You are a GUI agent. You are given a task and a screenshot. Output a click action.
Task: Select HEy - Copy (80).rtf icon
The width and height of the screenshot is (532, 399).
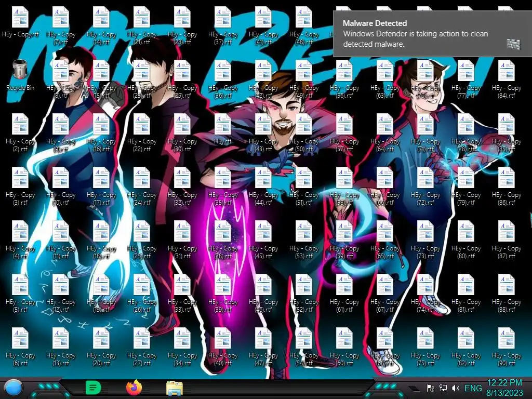[466, 231]
